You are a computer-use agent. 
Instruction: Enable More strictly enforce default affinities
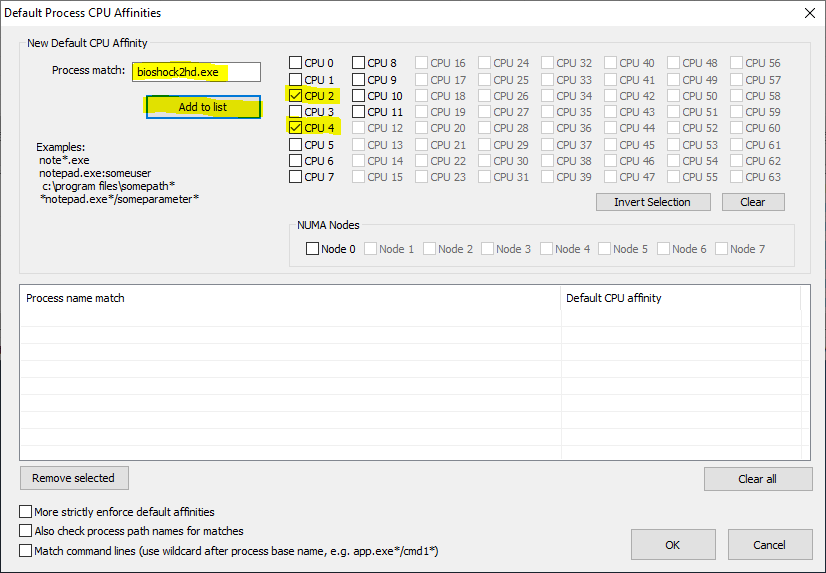26,512
